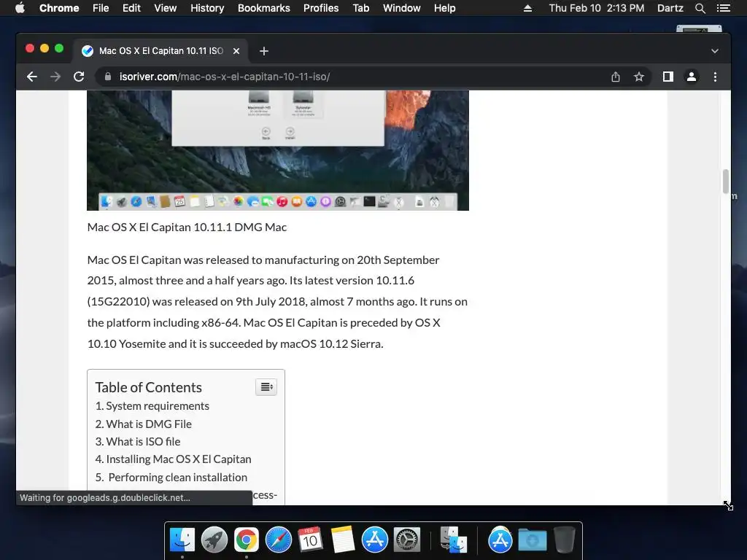Open the Window menu
The width and height of the screenshot is (747, 560).
coord(402,8)
